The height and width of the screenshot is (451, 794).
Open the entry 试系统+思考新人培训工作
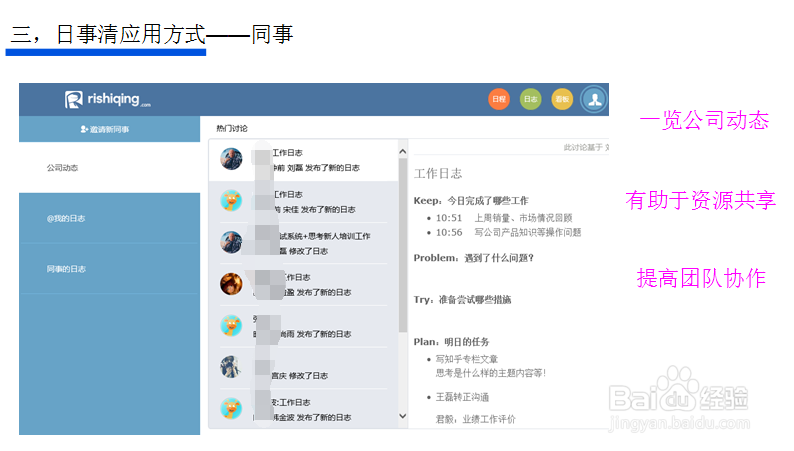tap(304, 243)
